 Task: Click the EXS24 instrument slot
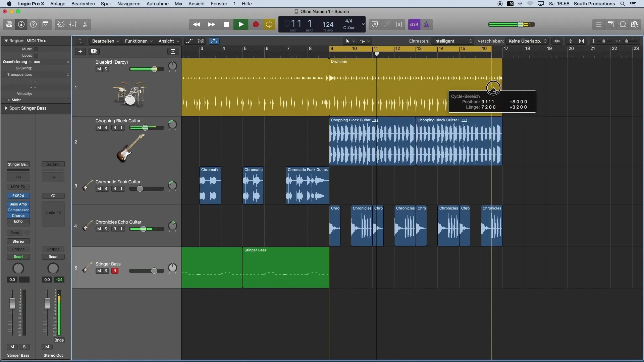tap(18, 196)
